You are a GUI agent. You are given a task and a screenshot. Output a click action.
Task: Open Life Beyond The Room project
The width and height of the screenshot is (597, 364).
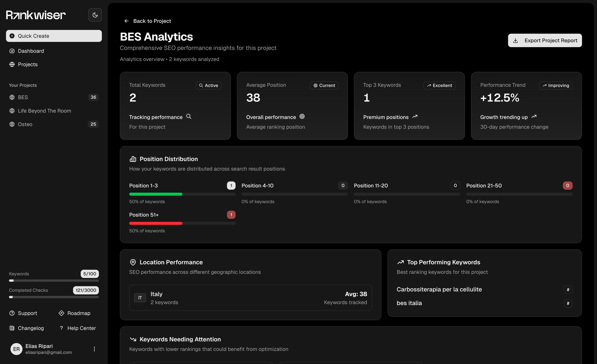pos(45,111)
